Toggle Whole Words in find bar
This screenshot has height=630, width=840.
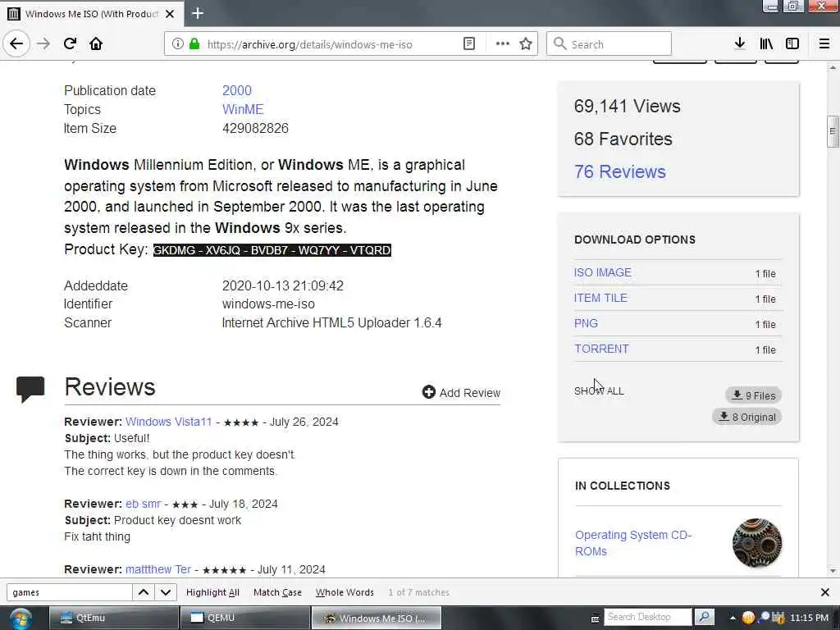tap(345, 592)
